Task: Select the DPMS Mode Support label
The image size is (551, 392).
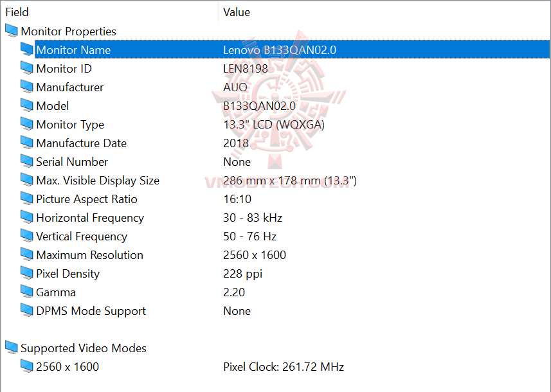Action: pos(91,311)
